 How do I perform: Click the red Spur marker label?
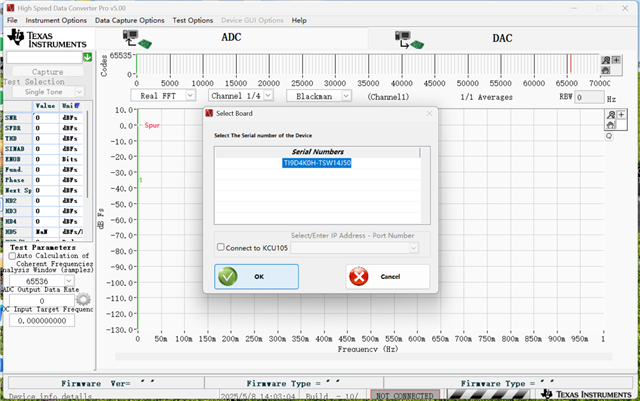[151, 125]
